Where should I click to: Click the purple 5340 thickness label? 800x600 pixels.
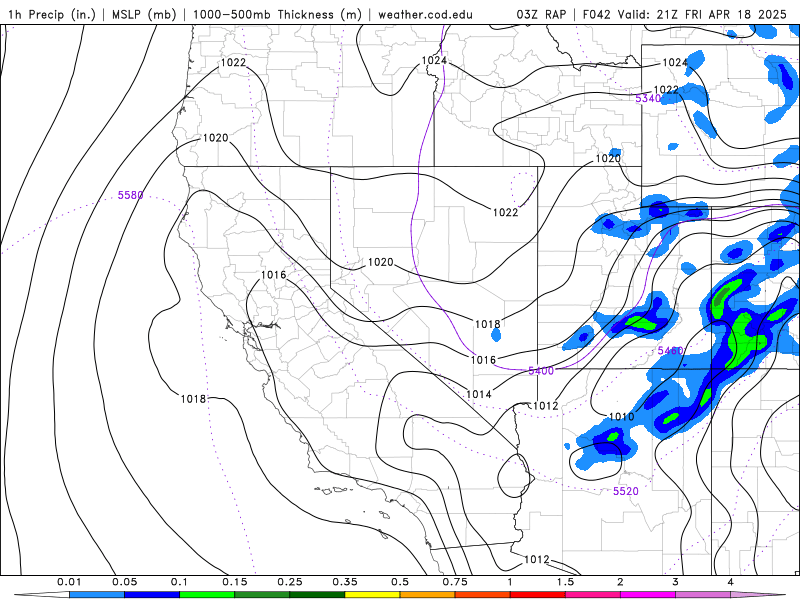pyautogui.click(x=648, y=98)
